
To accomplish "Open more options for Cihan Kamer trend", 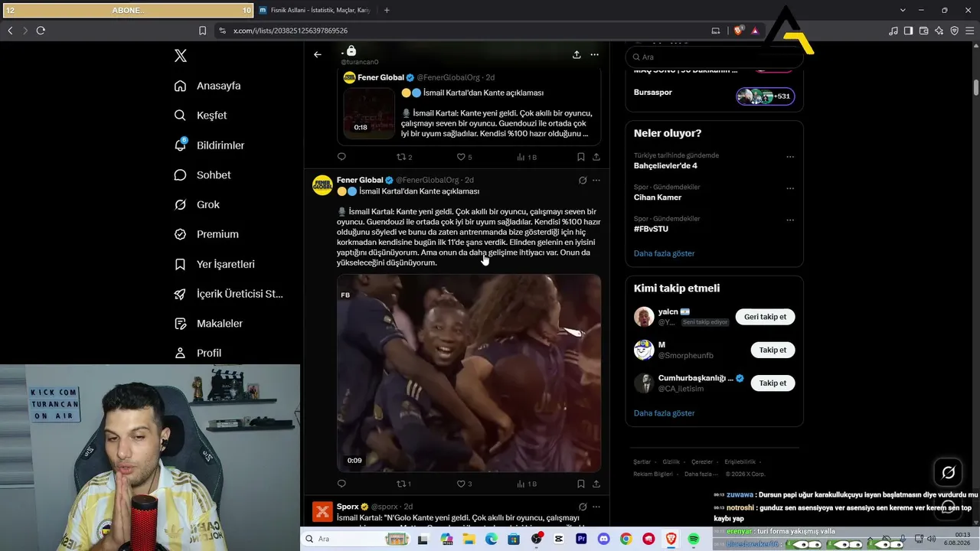I will tap(790, 188).
